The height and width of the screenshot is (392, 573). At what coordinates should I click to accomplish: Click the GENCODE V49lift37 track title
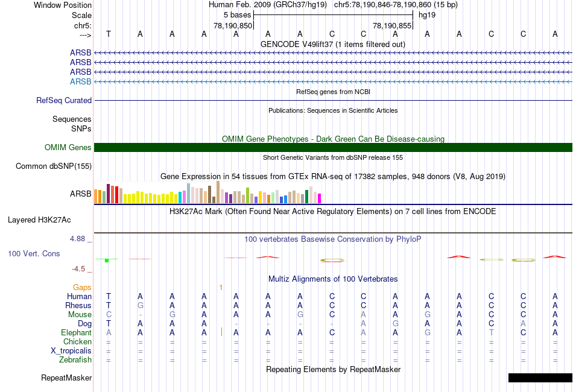click(333, 45)
